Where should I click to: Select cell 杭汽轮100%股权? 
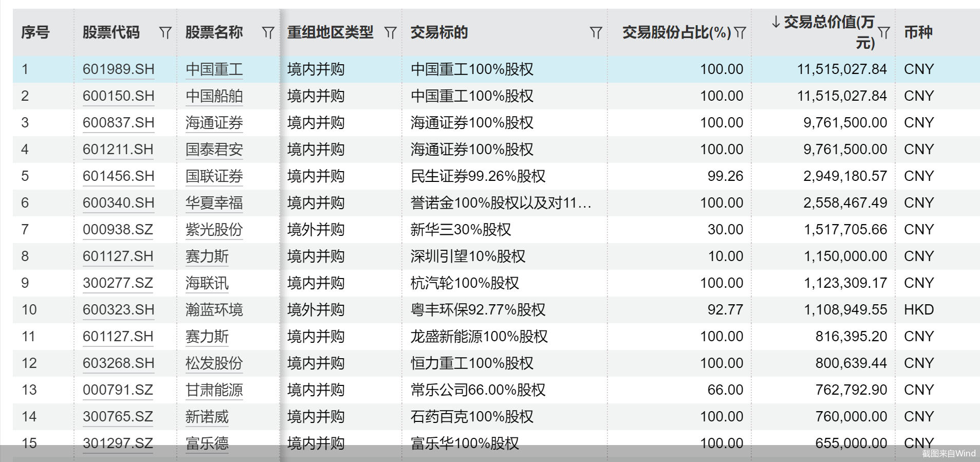465,283
